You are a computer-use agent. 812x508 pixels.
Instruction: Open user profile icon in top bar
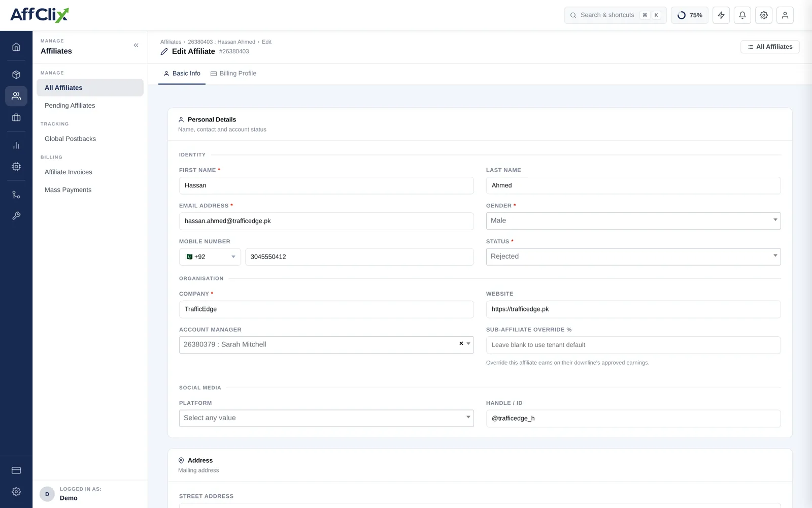(x=785, y=15)
